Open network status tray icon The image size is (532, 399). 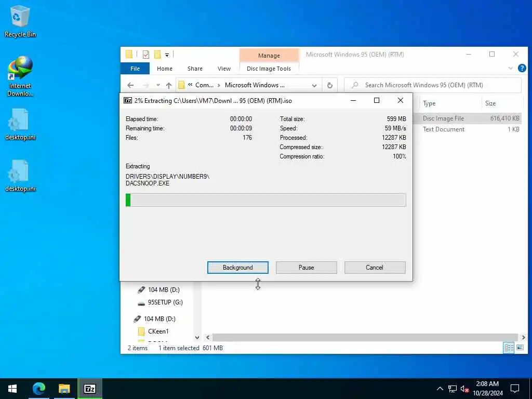[453, 389]
